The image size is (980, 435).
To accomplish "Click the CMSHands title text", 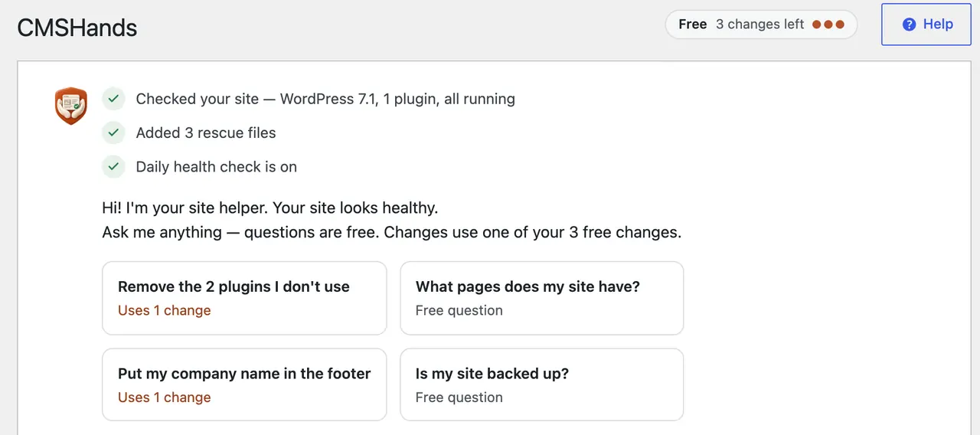I will 77,28.
